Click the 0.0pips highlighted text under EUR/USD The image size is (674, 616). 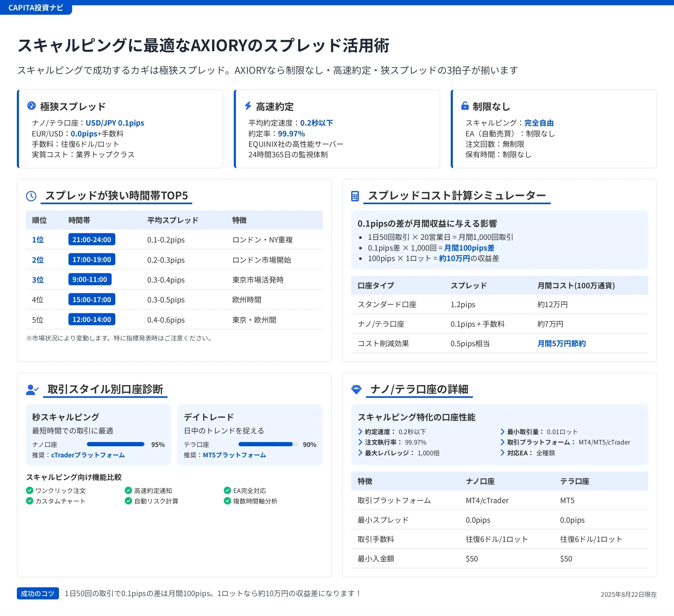[84, 134]
